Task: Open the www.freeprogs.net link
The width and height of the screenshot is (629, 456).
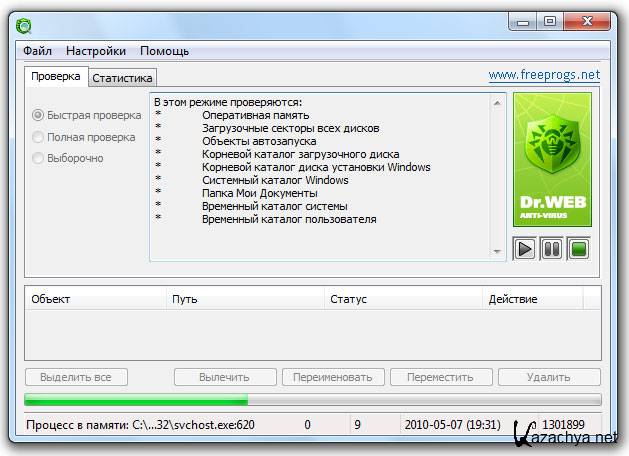Action: (544, 75)
